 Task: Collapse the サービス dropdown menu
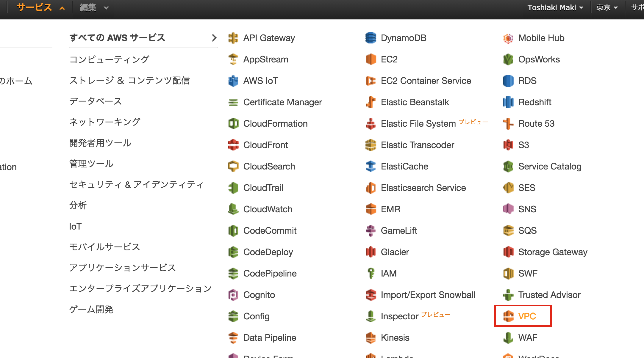pyautogui.click(x=40, y=7)
